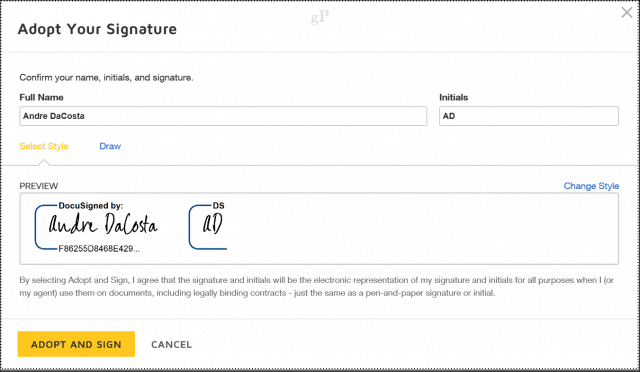Click the Initials field label

coord(453,97)
